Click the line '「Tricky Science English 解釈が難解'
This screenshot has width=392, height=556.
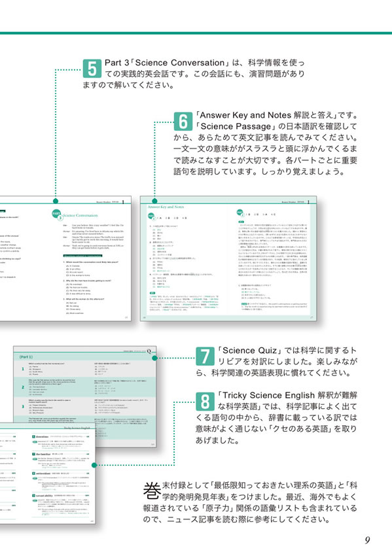tap(287, 395)
